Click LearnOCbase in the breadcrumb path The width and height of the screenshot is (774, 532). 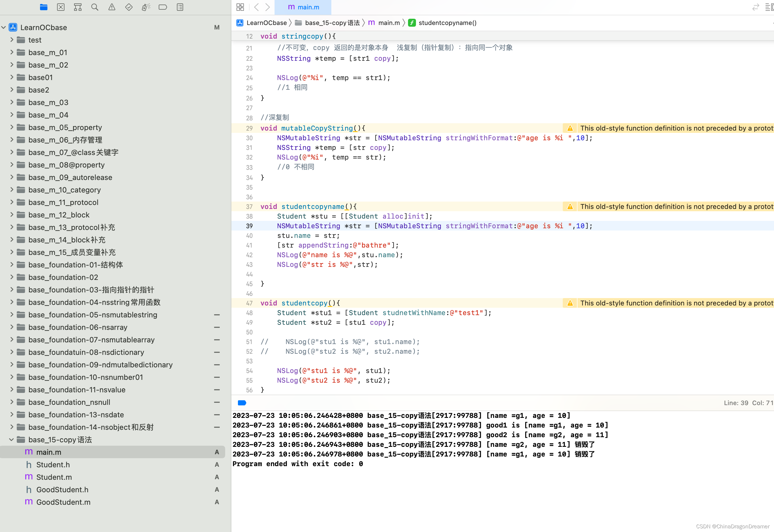tap(266, 23)
